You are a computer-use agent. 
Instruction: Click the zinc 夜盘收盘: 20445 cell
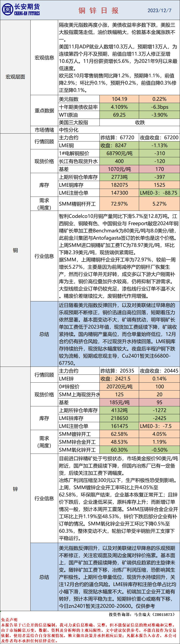click(159, 371)
